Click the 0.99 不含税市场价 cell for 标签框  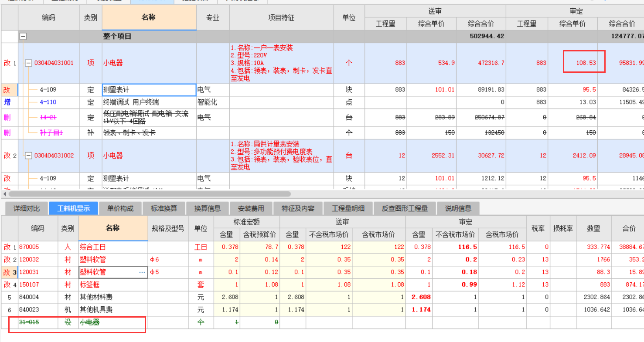[456, 284]
